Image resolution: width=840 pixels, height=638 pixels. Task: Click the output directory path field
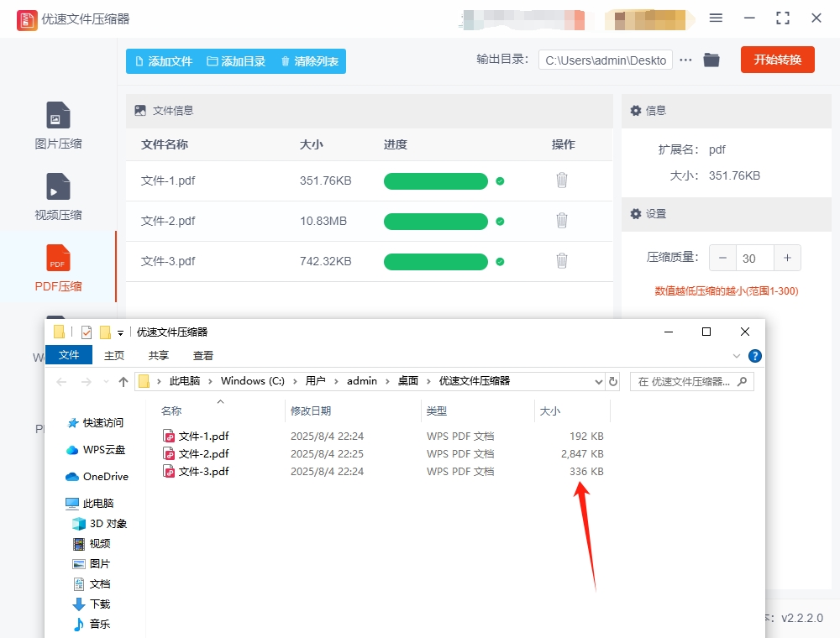point(606,60)
